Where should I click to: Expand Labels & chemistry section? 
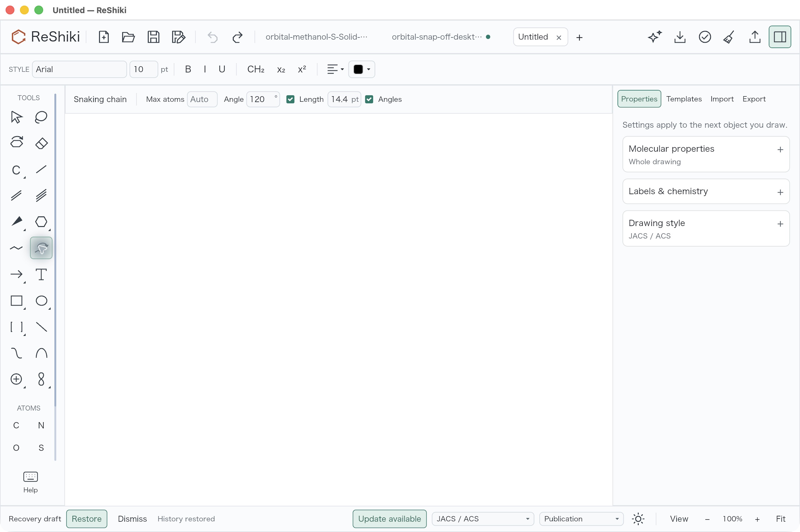[706, 191]
